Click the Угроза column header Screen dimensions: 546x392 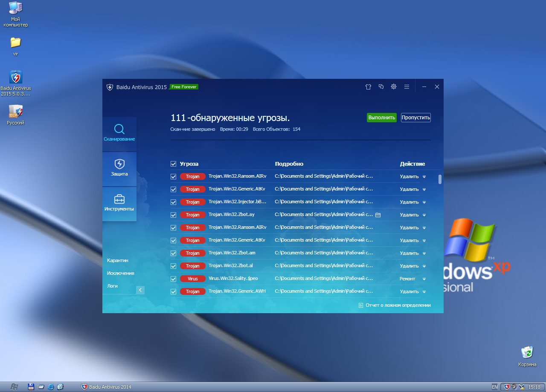[189, 164]
